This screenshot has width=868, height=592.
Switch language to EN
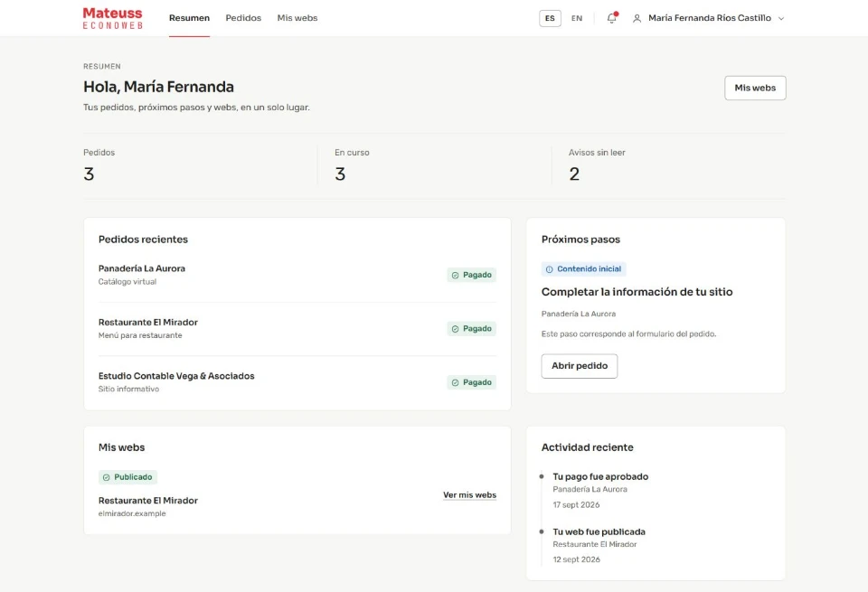[x=577, y=18]
